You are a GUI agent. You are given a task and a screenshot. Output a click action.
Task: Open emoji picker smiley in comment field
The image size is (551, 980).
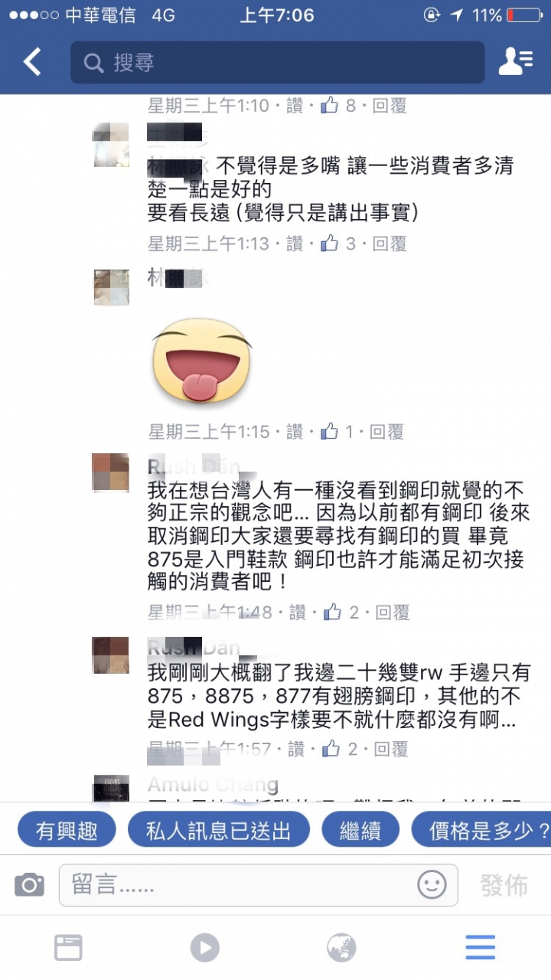[x=432, y=885]
